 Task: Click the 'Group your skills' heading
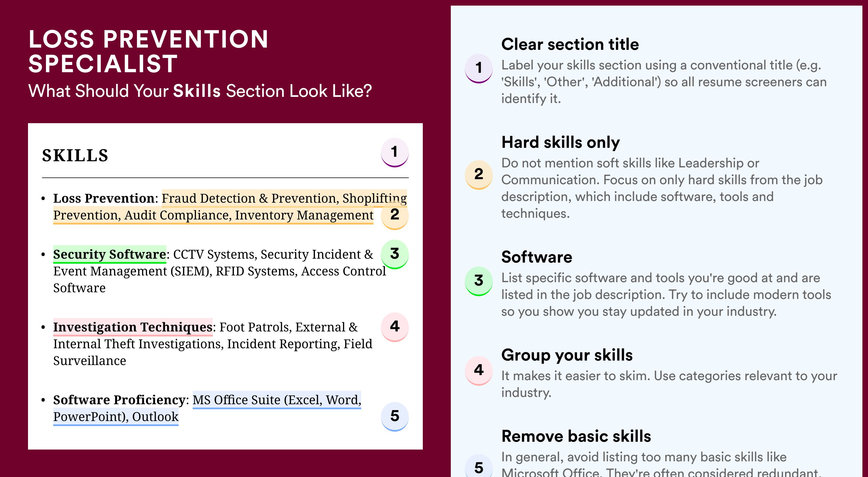pyautogui.click(x=567, y=355)
